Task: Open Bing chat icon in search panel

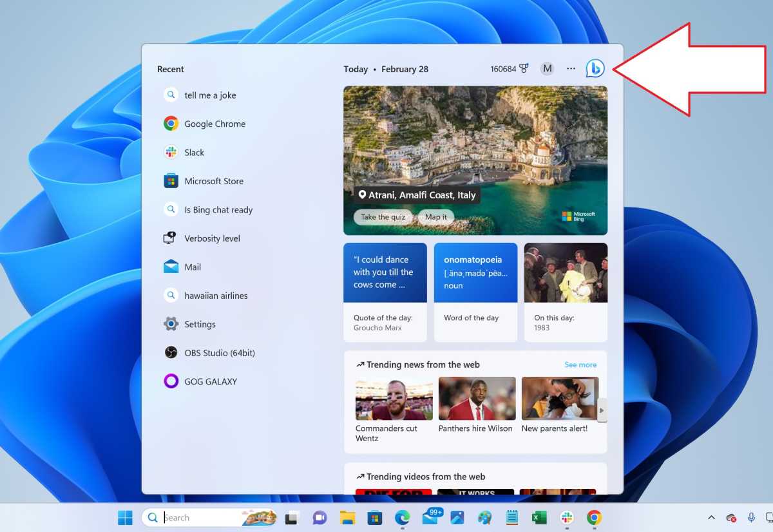Action: pyautogui.click(x=595, y=68)
